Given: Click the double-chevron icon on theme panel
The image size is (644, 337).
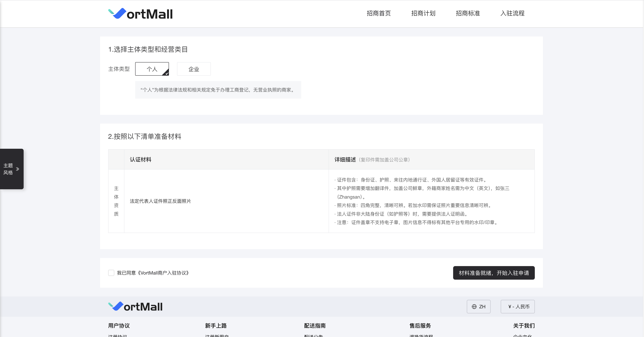Looking at the screenshot, I should [18, 169].
